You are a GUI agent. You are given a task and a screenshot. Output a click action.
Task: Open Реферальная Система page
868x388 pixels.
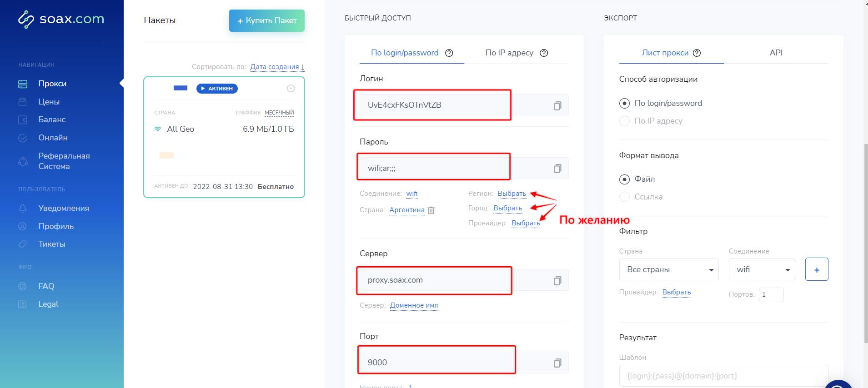[64, 161]
